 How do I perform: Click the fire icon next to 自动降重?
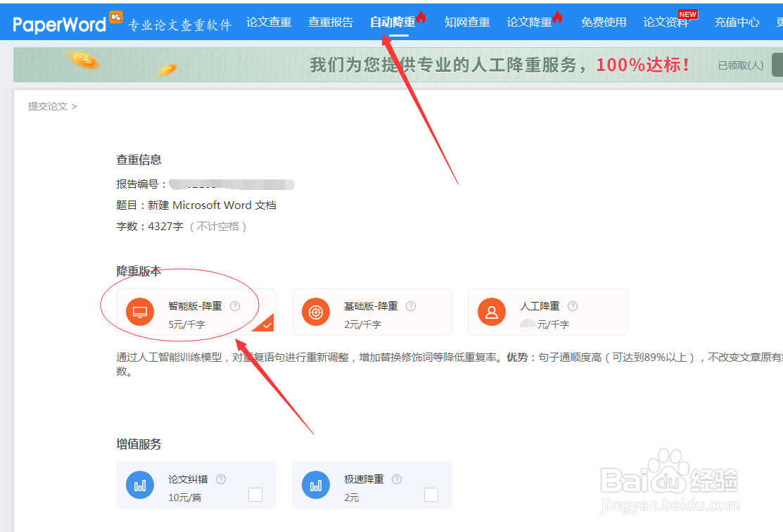pyautogui.click(x=421, y=18)
